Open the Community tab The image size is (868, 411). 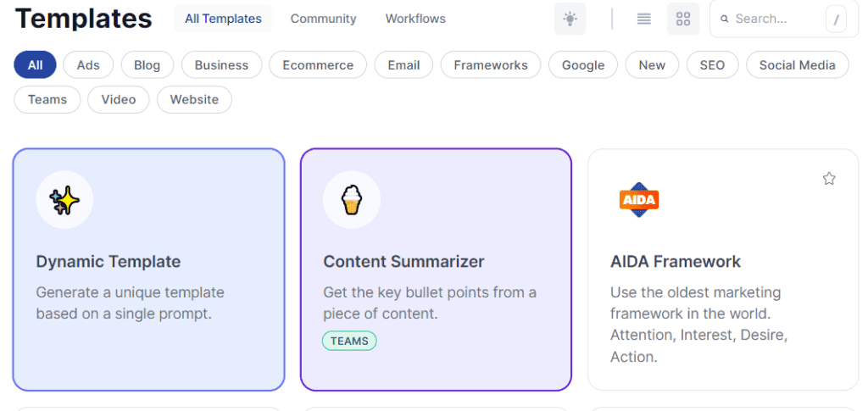[323, 19]
